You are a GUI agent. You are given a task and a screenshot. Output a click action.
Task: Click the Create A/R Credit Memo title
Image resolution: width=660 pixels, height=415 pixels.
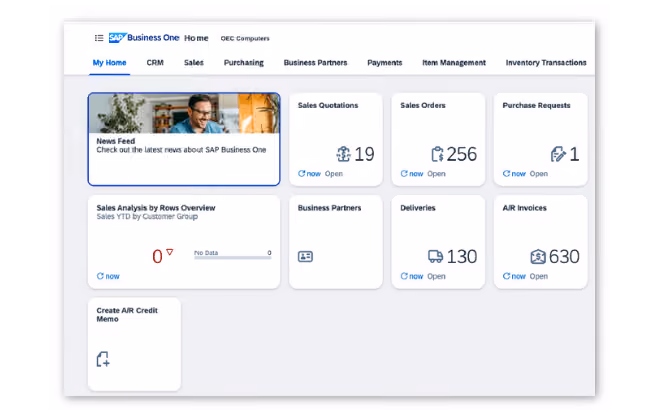click(127, 314)
